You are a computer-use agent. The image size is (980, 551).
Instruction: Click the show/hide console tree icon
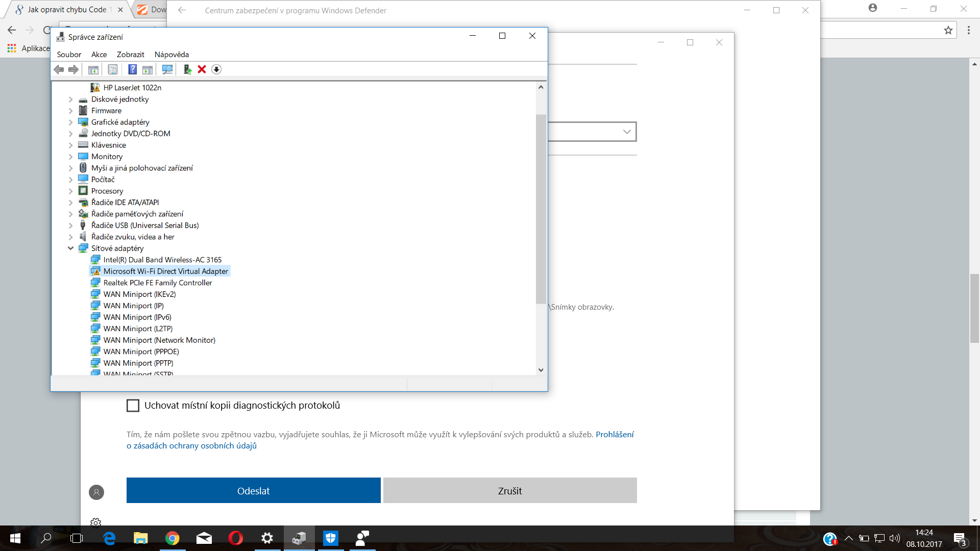point(93,69)
